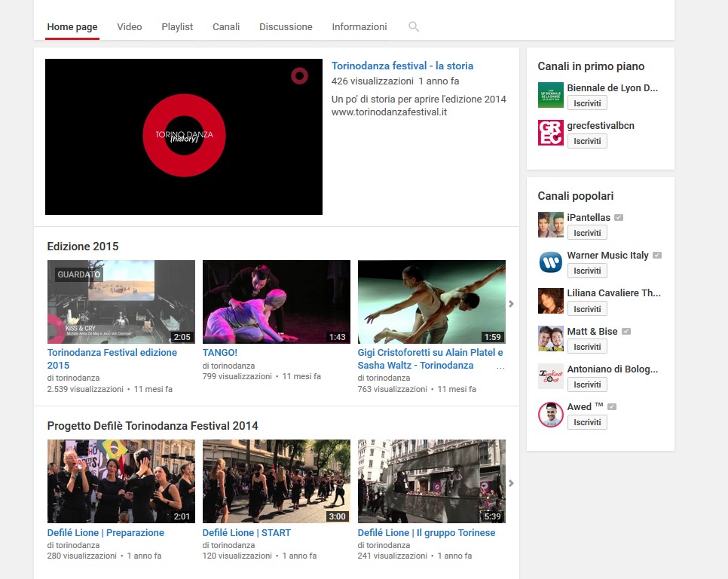728x579 pixels.
Task: Subscribe to Awed channel
Action: 587,422
